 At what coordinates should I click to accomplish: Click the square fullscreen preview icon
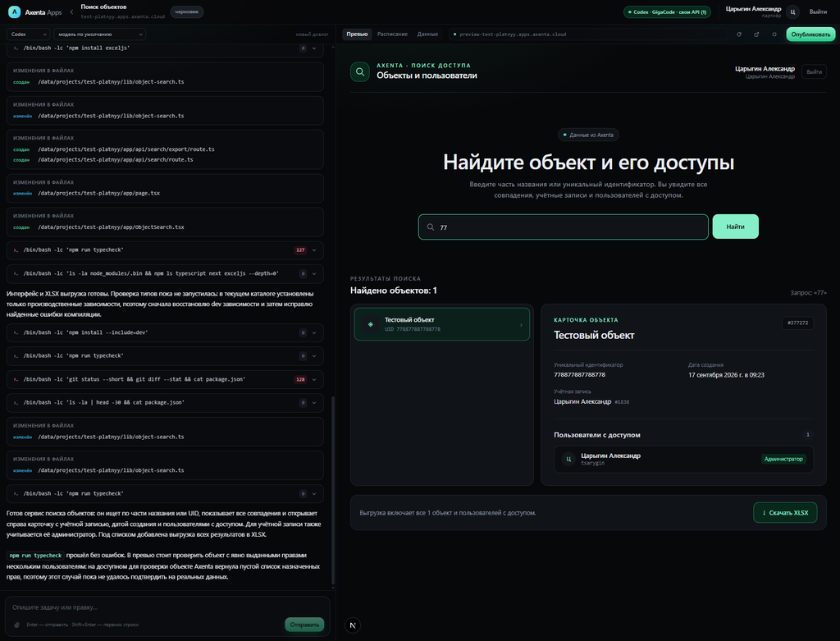774,34
